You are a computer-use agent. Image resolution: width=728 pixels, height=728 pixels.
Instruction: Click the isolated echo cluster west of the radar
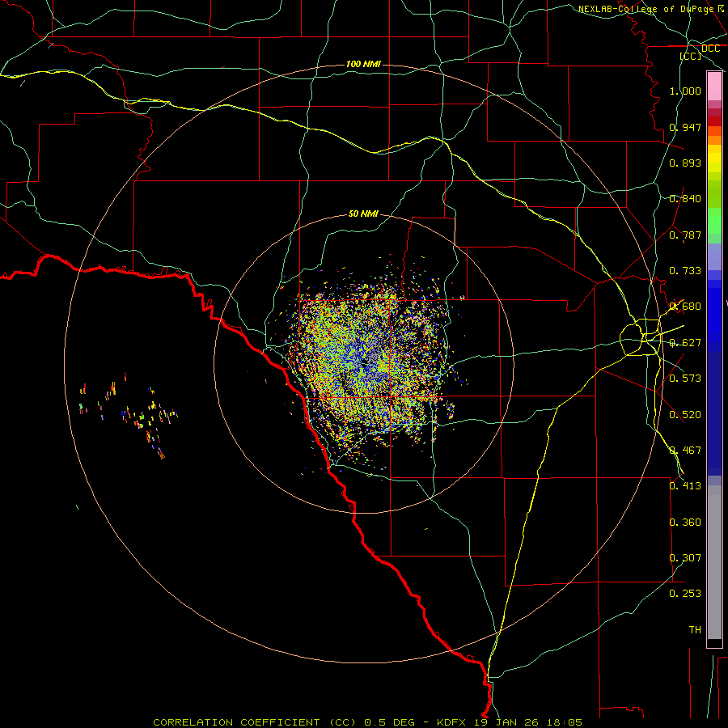click(129, 414)
